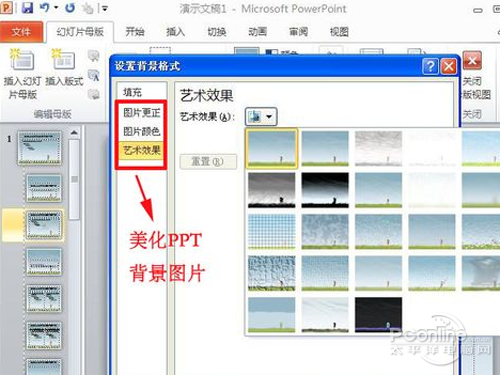Open the 文件 tab
The width and height of the screenshot is (500, 375).
pos(21,32)
